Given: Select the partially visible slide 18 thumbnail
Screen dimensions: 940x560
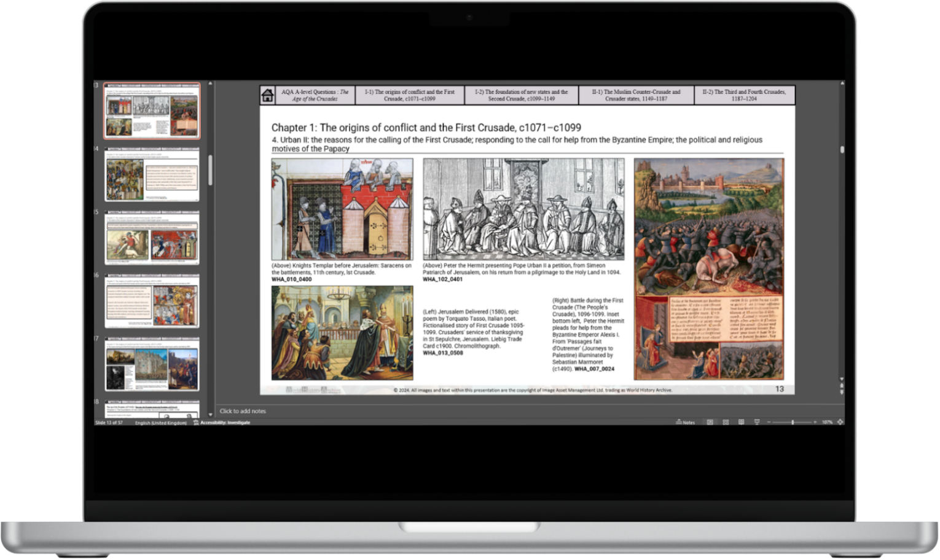Looking at the screenshot, I should point(152,410).
